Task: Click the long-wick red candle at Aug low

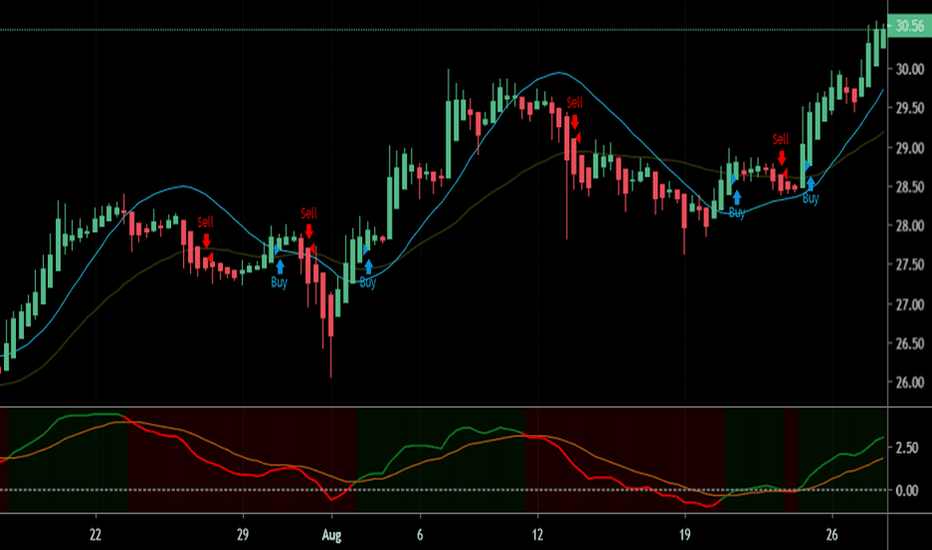Action: pyautogui.click(x=330, y=335)
